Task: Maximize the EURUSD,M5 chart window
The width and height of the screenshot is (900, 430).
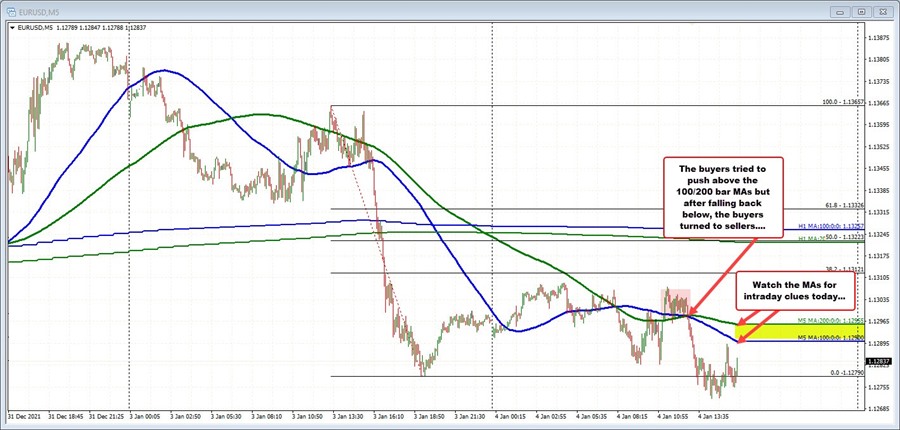Action: click(862, 11)
